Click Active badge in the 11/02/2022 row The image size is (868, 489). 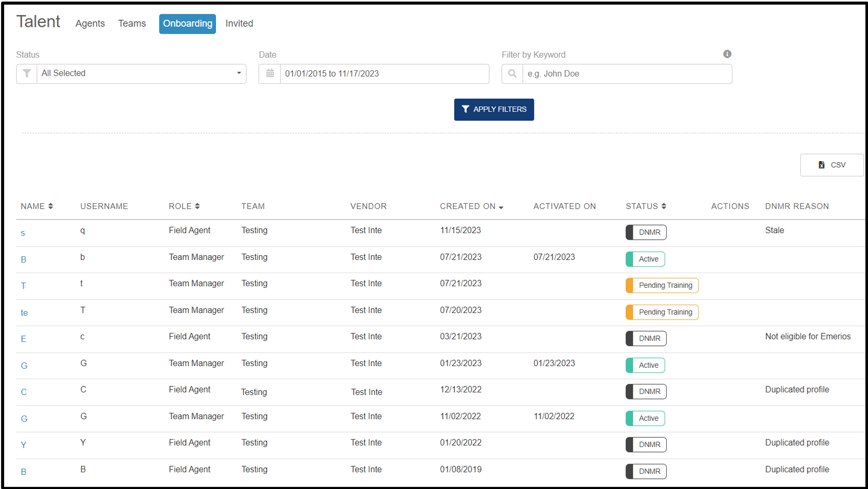[645, 418]
